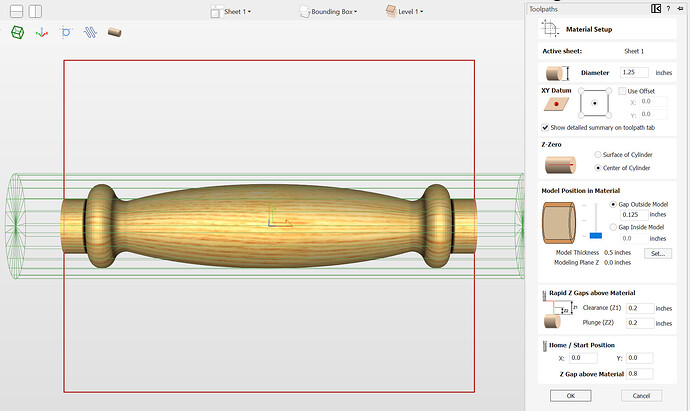Image resolution: width=690 pixels, height=411 pixels.
Task: Select the bottom-left XY datum corner
Action: (x=581, y=115)
